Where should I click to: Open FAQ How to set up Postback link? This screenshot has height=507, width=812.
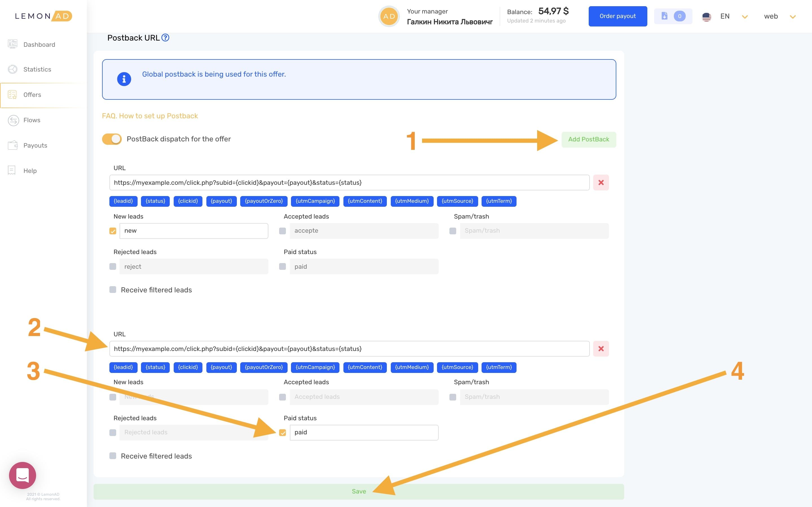click(x=150, y=116)
